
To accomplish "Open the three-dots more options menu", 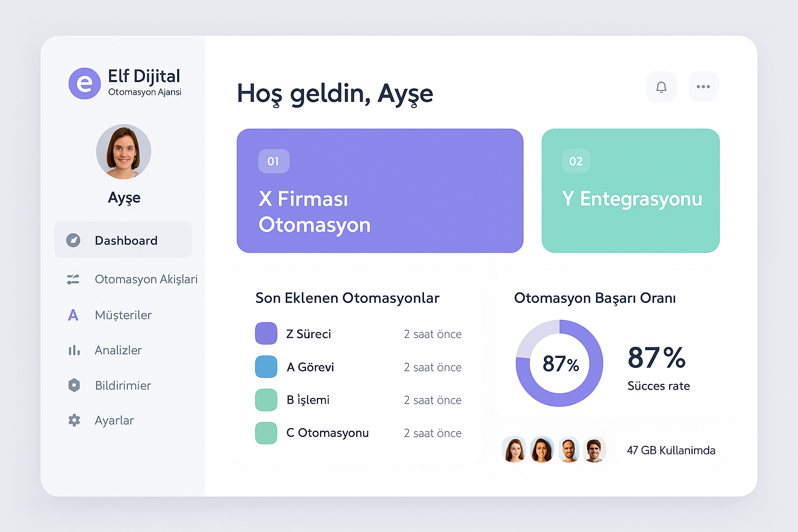I will click(x=703, y=87).
